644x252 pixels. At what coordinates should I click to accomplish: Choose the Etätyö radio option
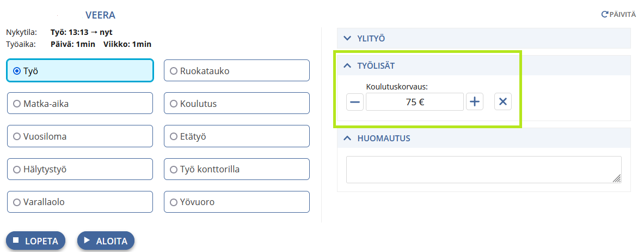click(237, 136)
